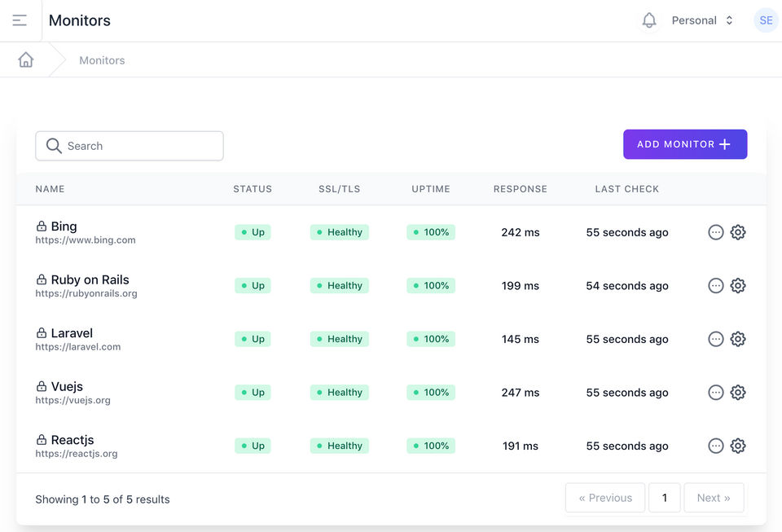Open the Laravel monitor name
This screenshot has width=782, height=532.
[72, 333]
